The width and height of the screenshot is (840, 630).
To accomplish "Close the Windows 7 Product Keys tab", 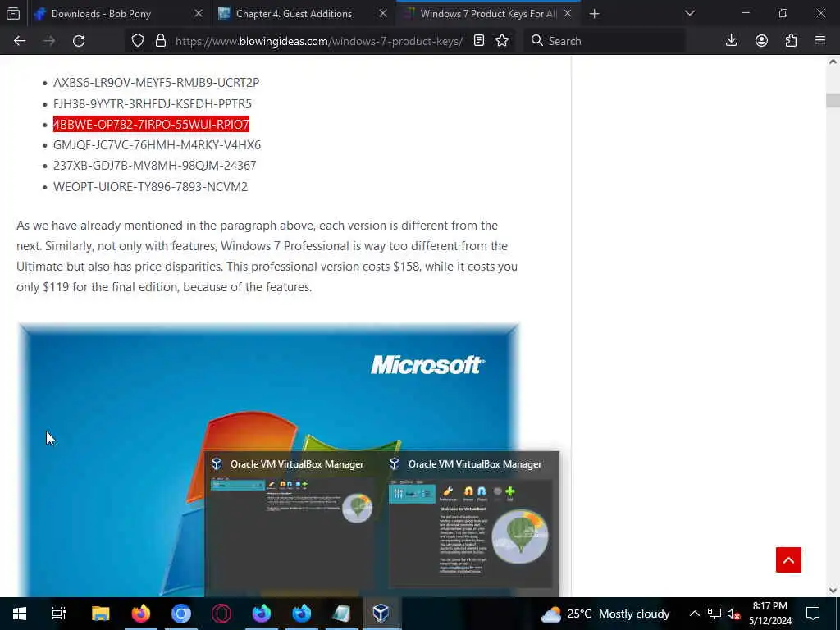I will pyautogui.click(x=568, y=14).
